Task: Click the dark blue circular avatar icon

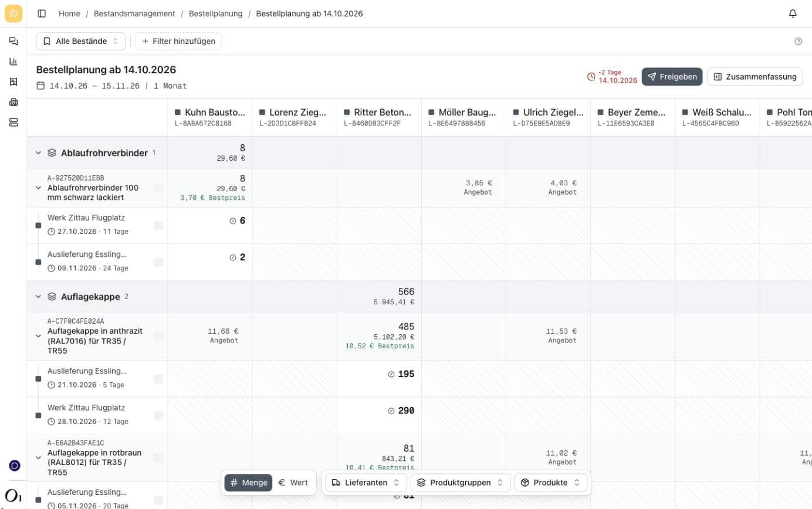Action: tap(15, 466)
